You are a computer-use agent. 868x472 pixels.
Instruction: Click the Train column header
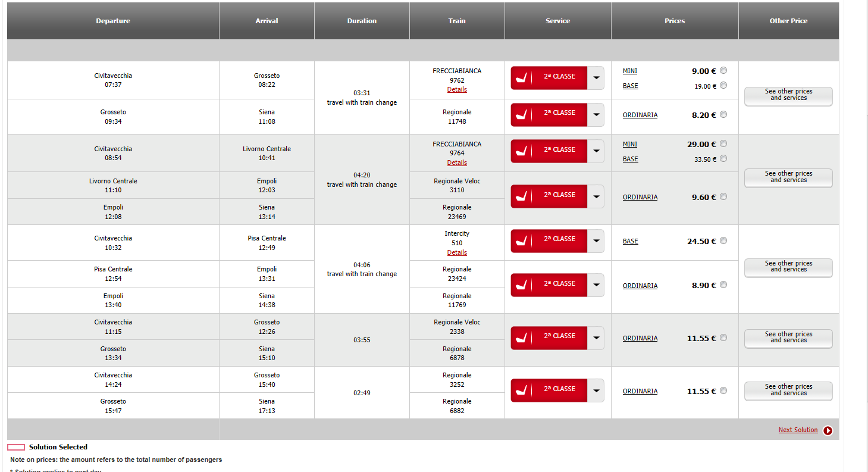457,21
